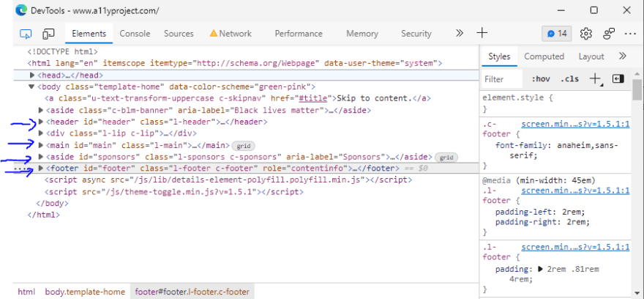Viewport: 644px width, 299px height.
Task: Switch to the Computed pane tab
Action: (x=544, y=56)
